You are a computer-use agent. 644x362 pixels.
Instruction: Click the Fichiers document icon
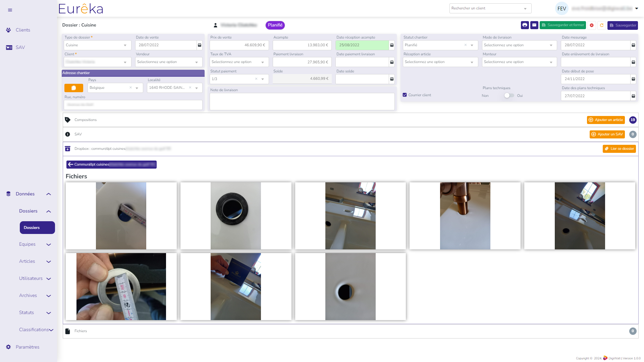point(67,331)
